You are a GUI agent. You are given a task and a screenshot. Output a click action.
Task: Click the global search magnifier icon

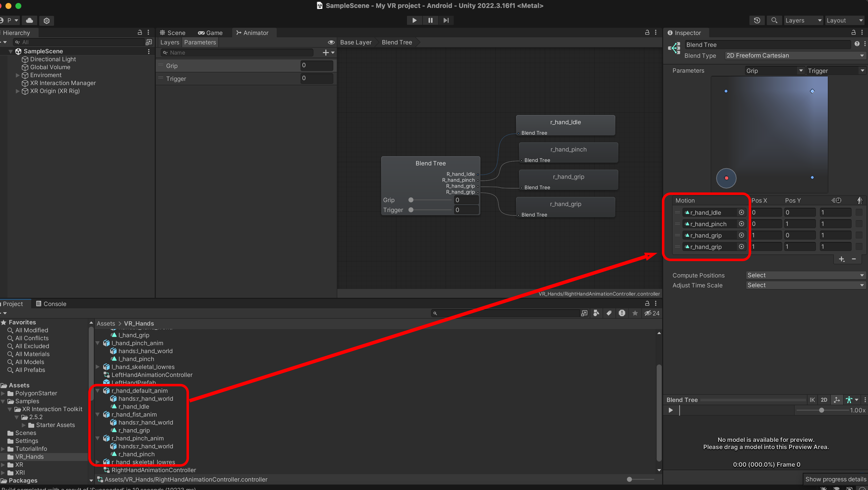click(774, 20)
